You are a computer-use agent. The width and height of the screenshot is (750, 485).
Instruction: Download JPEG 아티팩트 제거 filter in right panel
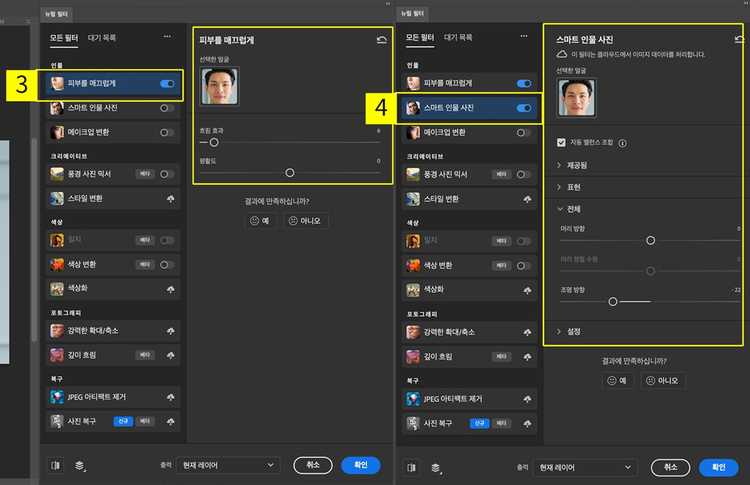tap(527, 399)
